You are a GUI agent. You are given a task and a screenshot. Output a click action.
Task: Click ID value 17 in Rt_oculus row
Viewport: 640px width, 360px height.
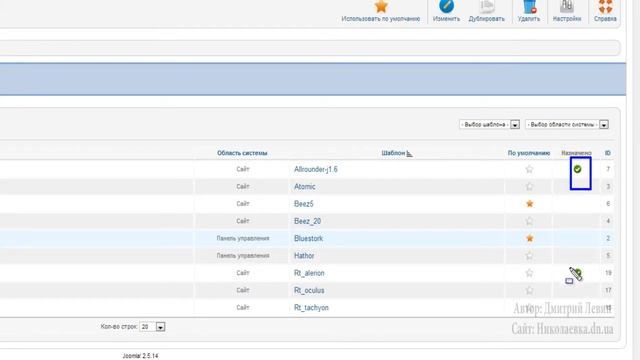[x=608, y=291]
